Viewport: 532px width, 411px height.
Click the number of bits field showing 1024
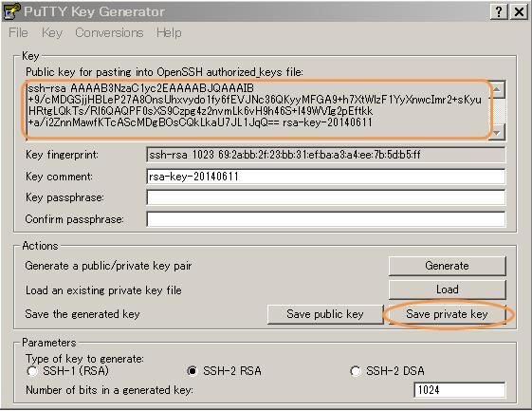[x=459, y=389]
